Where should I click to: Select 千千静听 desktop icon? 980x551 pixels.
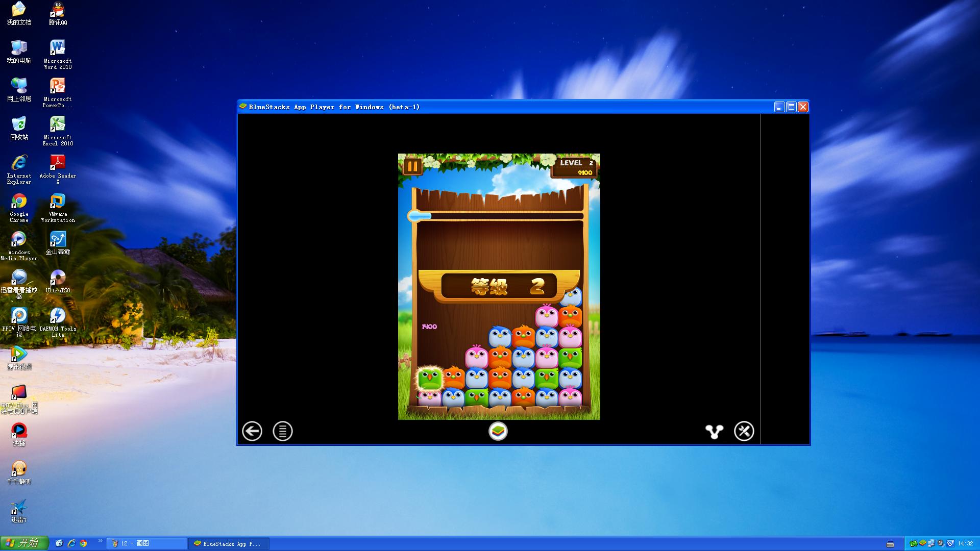tap(19, 472)
